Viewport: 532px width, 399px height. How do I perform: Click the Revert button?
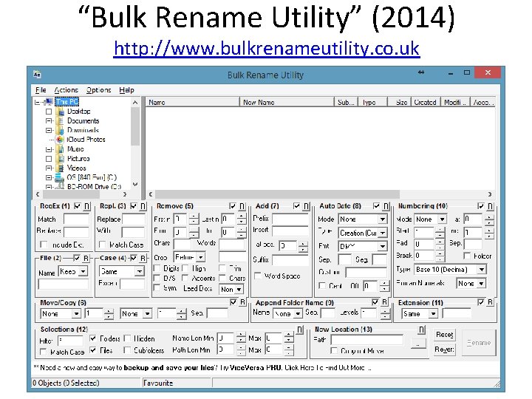pyautogui.click(x=445, y=349)
